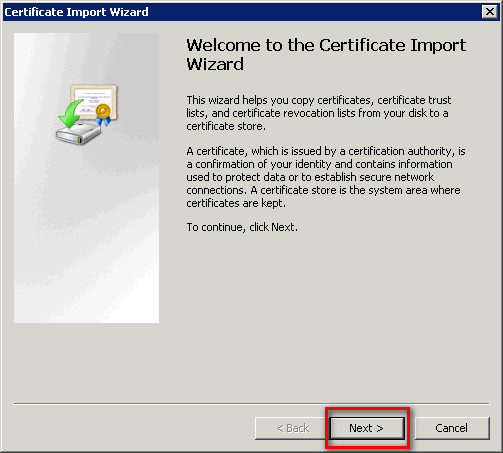The height and width of the screenshot is (453, 503).
Task: Click the Next button to continue
Action: 367,428
